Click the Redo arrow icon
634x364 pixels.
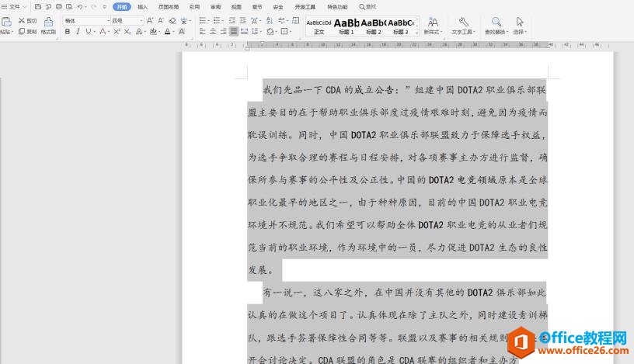click(94, 6)
